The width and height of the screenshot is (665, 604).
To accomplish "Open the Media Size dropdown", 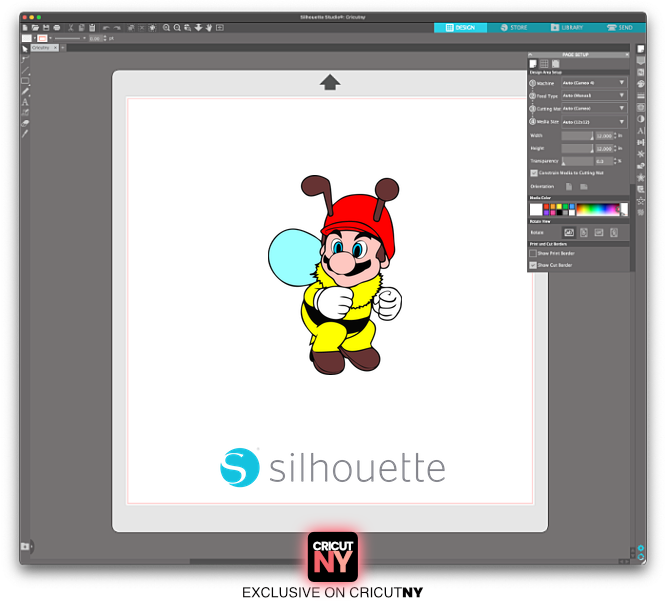I will (x=594, y=122).
